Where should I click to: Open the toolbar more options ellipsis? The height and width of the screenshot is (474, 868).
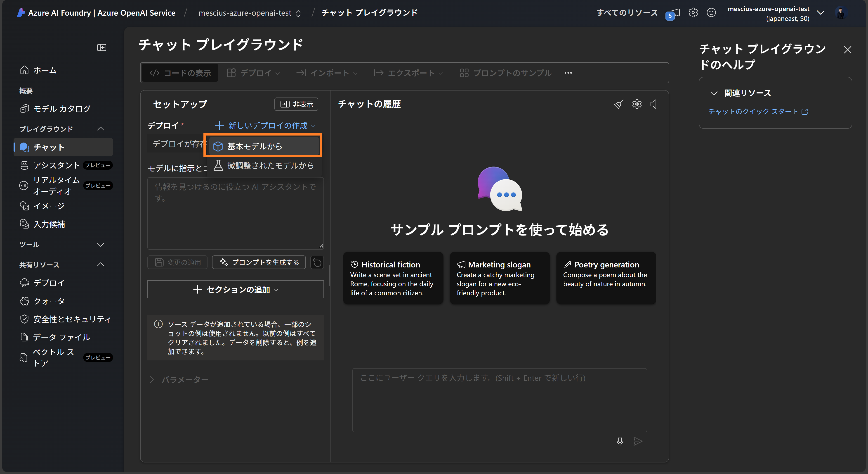tap(568, 73)
